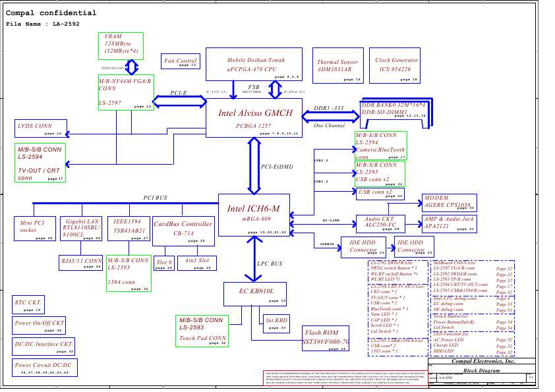Select the "LPC BUS" label
This screenshot has height=392, width=555.
[270, 264]
